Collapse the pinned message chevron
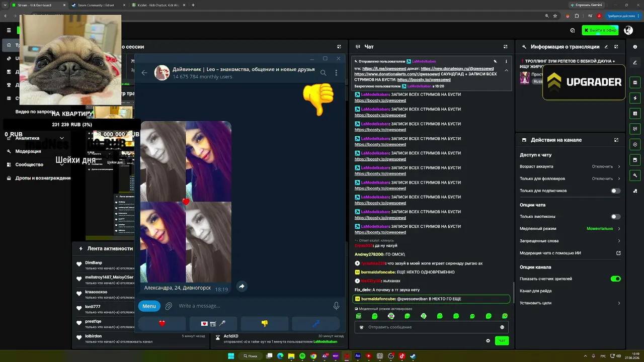The image size is (644, 362). point(506,70)
